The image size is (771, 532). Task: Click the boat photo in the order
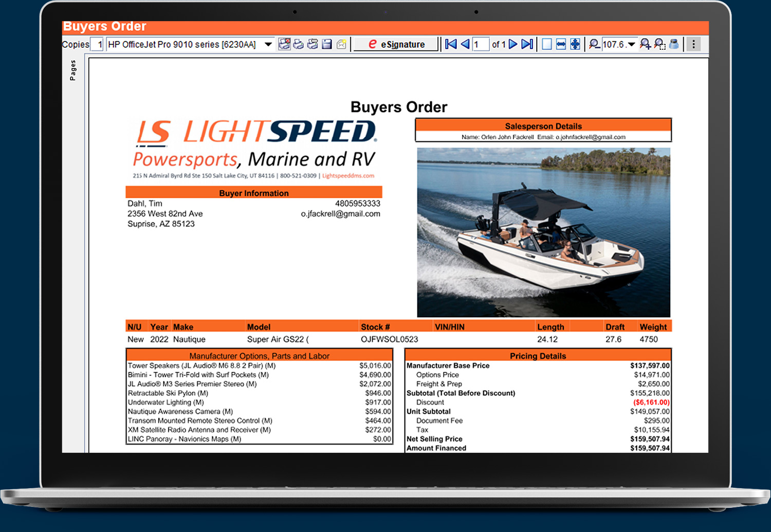coord(543,232)
